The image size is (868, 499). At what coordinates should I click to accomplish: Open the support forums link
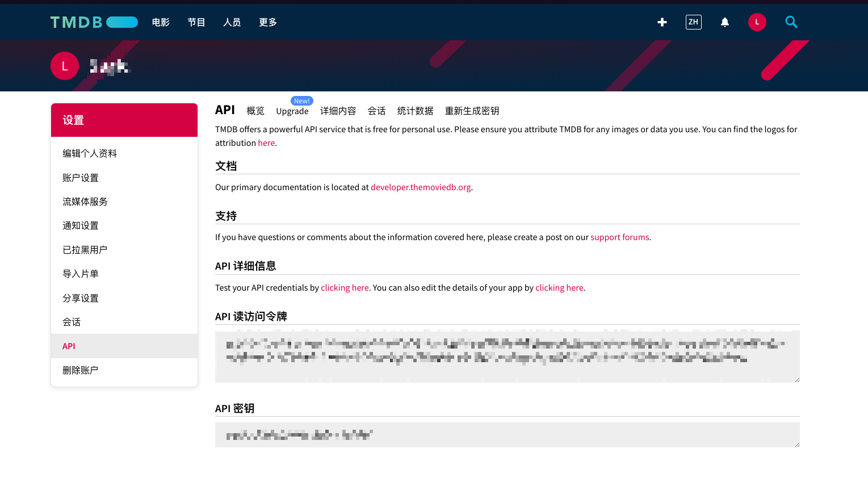(x=620, y=237)
